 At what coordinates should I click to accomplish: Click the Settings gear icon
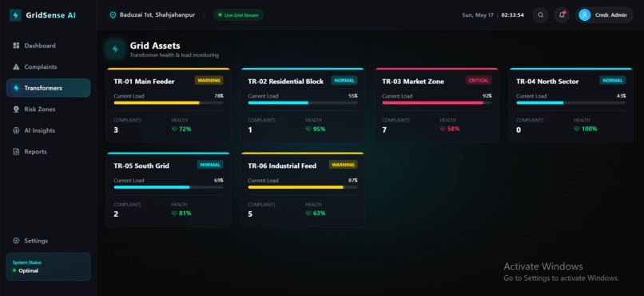(16, 241)
